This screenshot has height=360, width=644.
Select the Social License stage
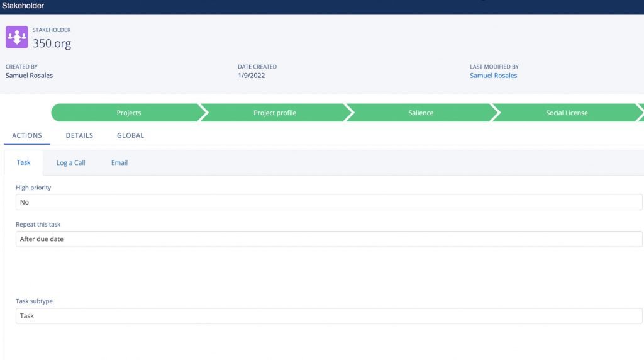pyautogui.click(x=567, y=113)
